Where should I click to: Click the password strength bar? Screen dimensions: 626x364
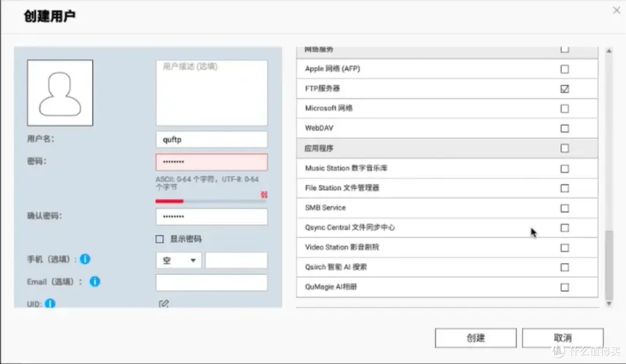pos(211,201)
